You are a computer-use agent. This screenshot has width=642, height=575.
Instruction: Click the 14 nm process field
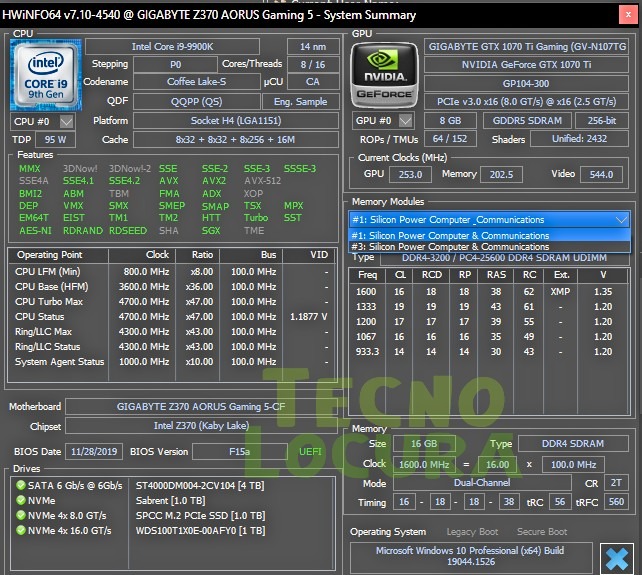coord(313,47)
